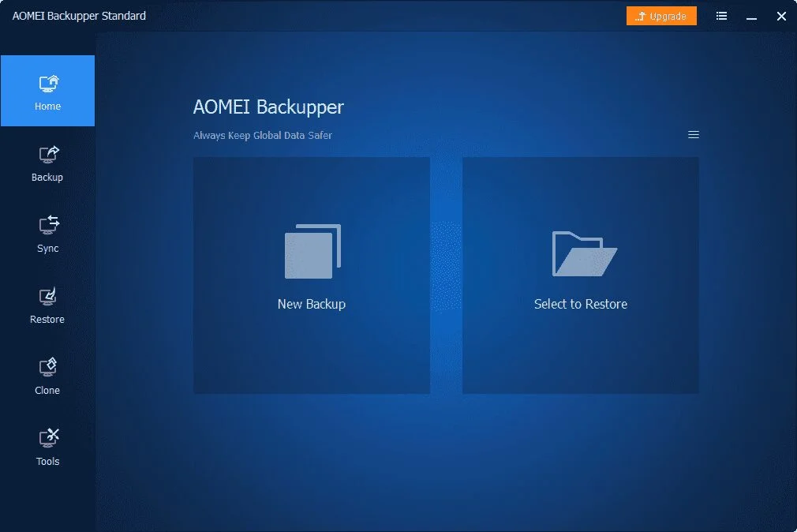Open the title bar menu list icon
Screen dimensions: 797x532
tap(721, 16)
